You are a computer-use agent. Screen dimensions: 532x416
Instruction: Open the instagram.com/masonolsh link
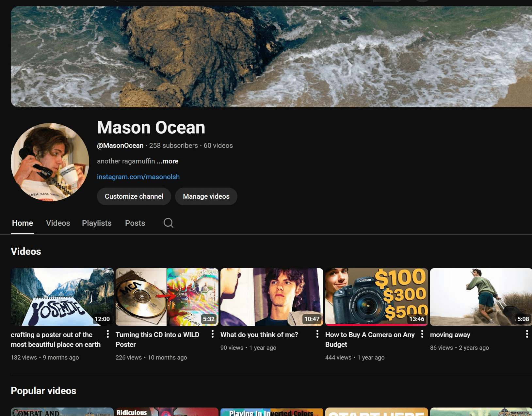pyautogui.click(x=138, y=177)
